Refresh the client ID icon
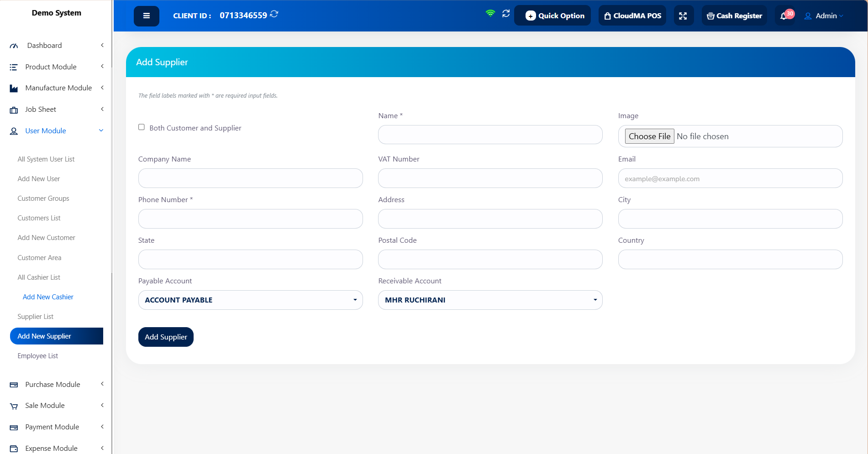868x454 pixels. [x=274, y=14]
